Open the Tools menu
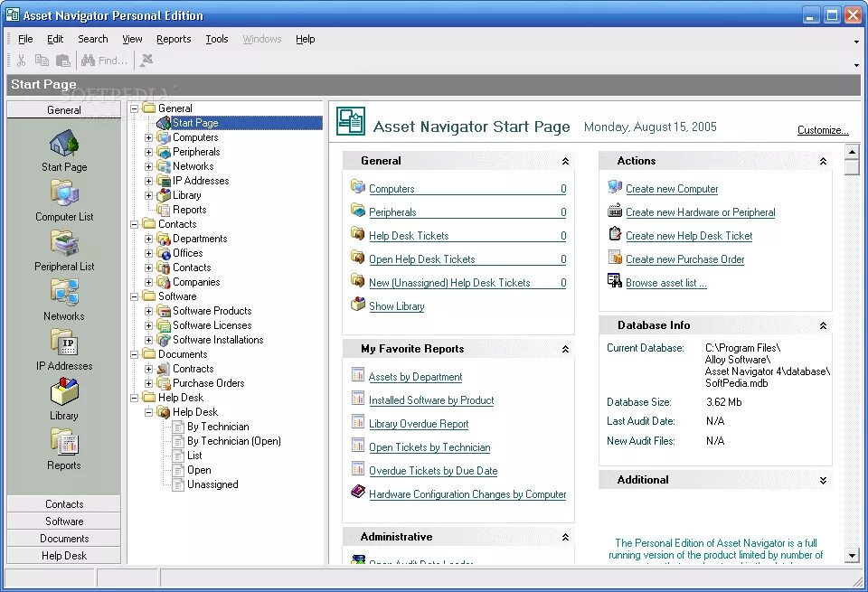 (x=216, y=39)
